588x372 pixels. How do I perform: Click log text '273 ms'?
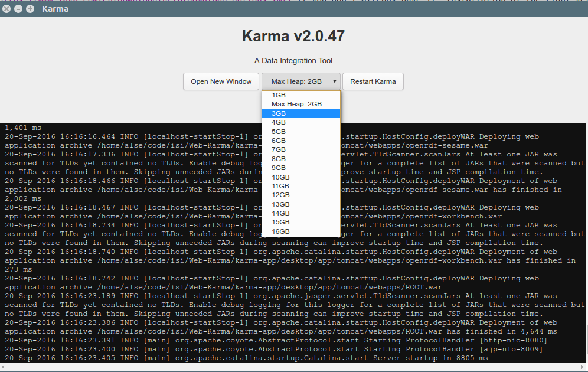point(18,270)
